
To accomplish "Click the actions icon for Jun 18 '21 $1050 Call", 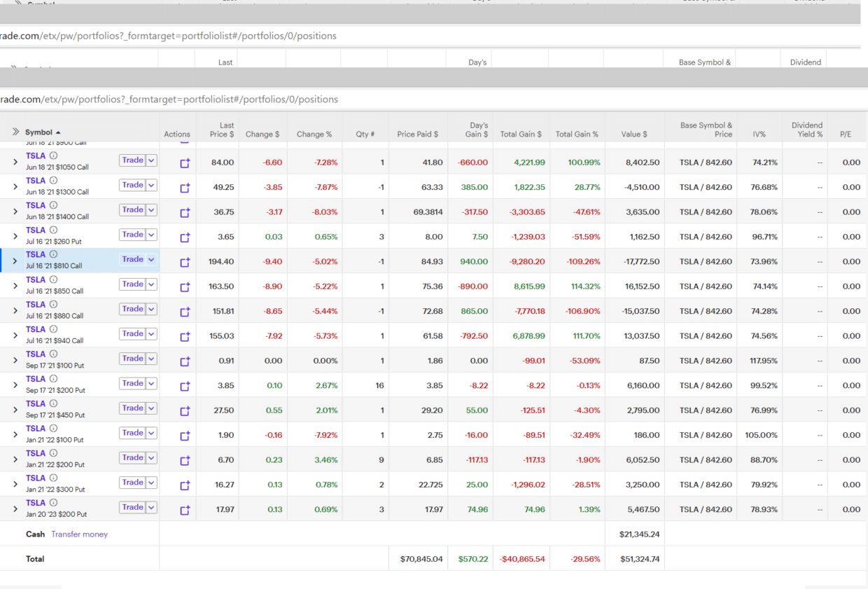I will pos(185,163).
